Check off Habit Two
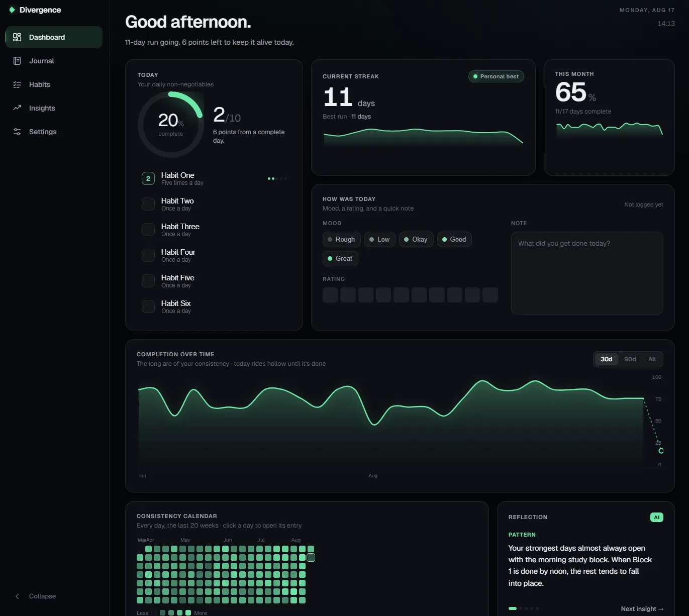The image size is (689, 616). [x=148, y=204]
